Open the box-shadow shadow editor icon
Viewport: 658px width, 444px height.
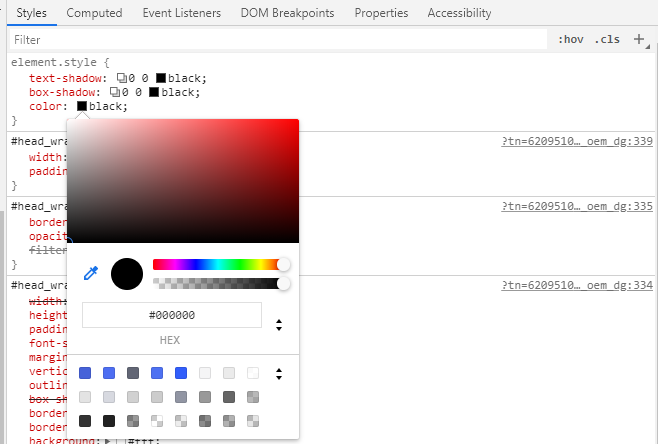pos(115,92)
